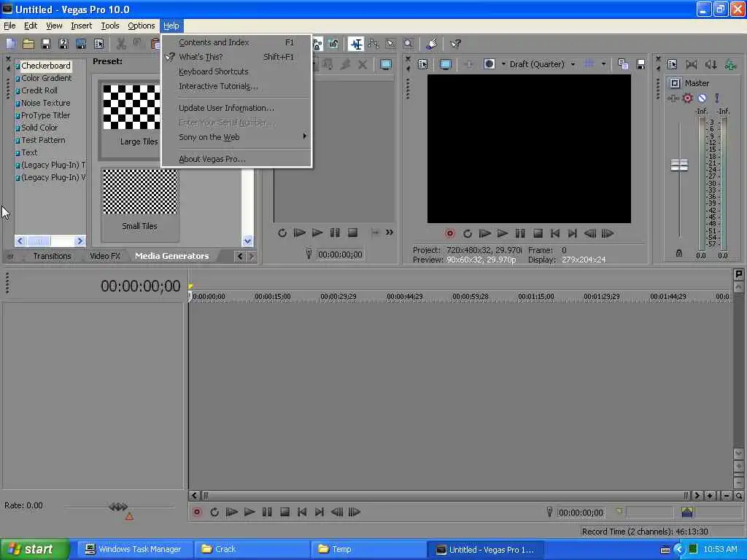Choose Interactive Tutorials from Help menu

(236, 86)
